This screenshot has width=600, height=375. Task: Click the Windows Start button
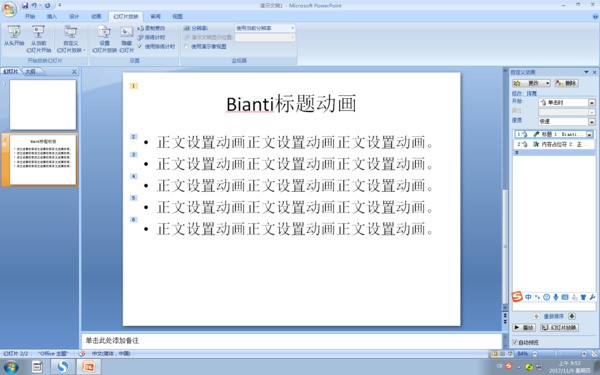click(x=11, y=367)
